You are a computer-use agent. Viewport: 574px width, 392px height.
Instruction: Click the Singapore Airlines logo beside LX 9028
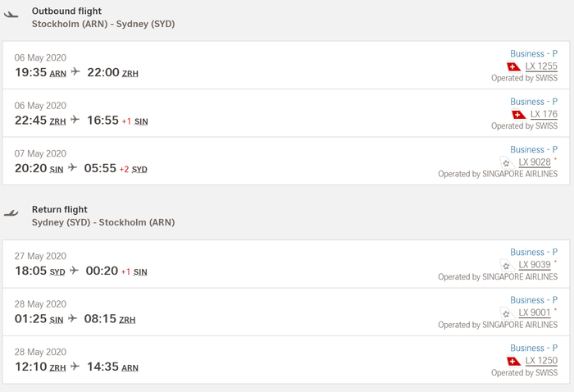pyautogui.click(x=507, y=162)
